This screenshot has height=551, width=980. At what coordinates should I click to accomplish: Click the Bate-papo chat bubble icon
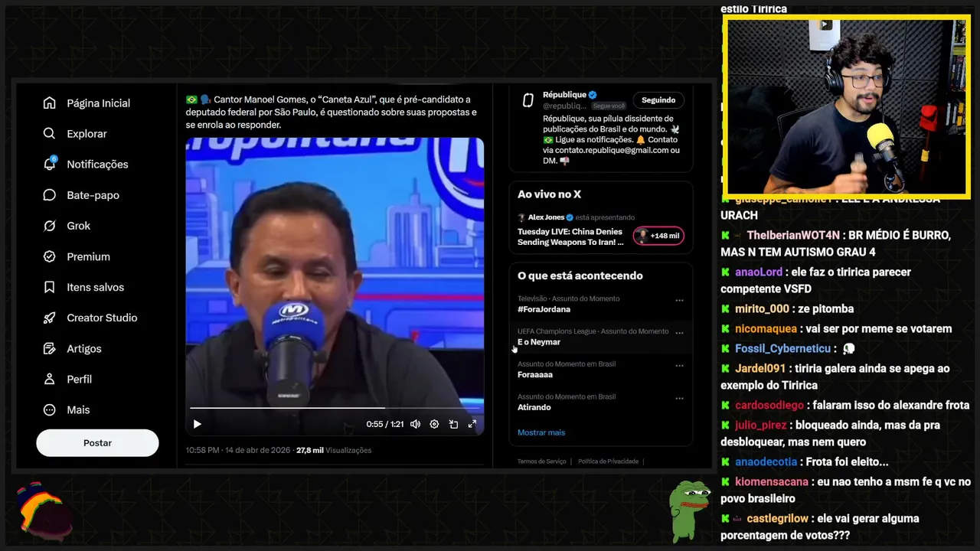(x=50, y=195)
